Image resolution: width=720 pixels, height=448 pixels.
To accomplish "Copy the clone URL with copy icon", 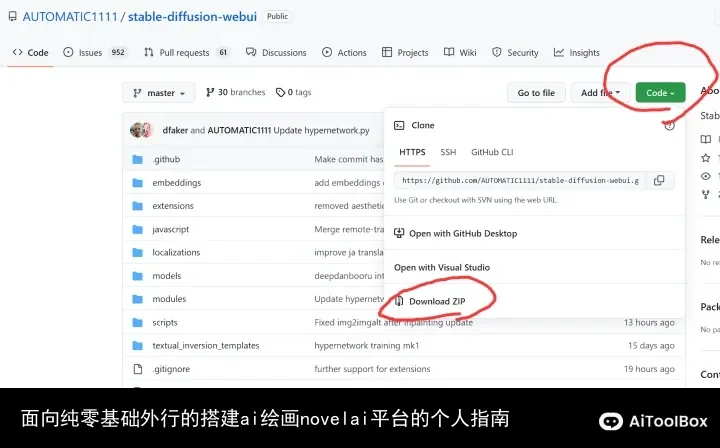I will 659,180.
